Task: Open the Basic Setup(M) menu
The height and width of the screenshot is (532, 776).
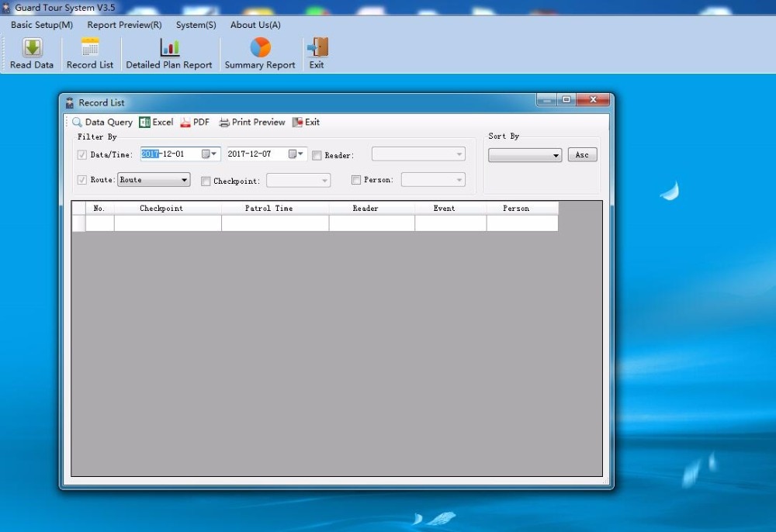Action: pos(42,25)
